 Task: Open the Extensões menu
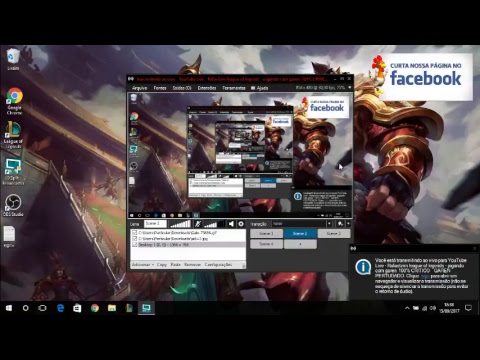tap(207, 88)
